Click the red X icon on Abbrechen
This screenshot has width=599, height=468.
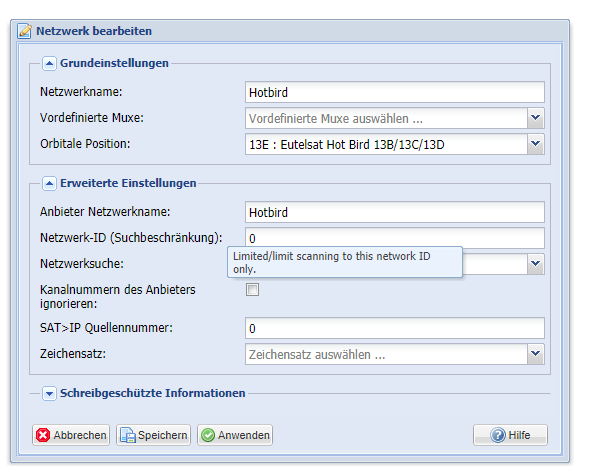43,435
